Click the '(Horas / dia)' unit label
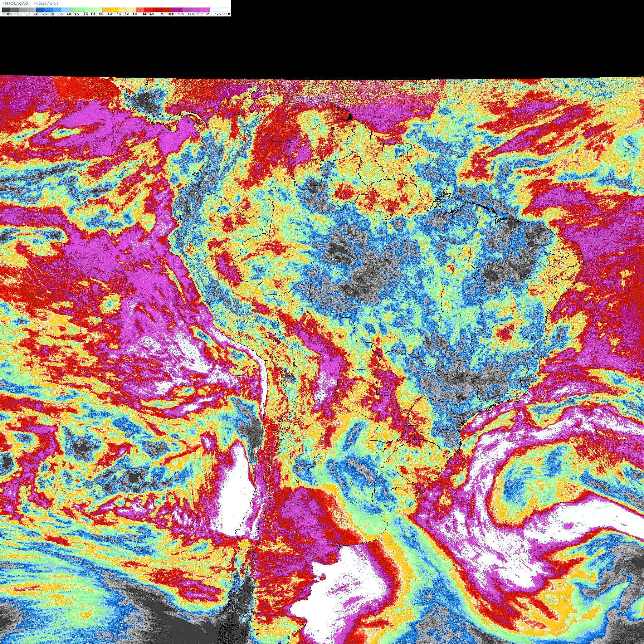The image size is (644, 644). coord(46,3)
